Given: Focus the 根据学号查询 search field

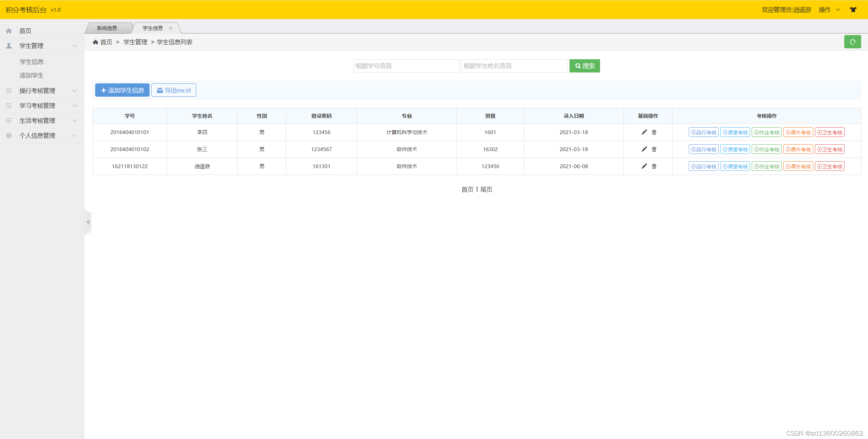Looking at the screenshot, I should (x=406, y=66).
